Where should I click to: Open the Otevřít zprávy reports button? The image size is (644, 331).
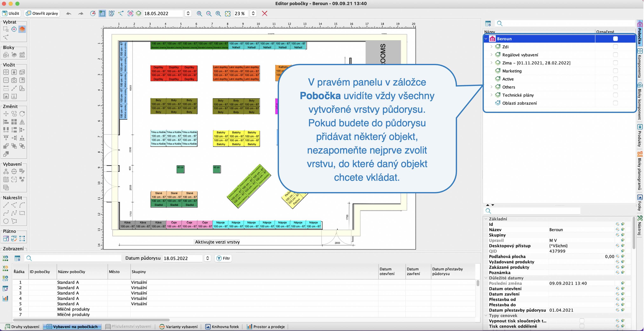click(42, 13)
